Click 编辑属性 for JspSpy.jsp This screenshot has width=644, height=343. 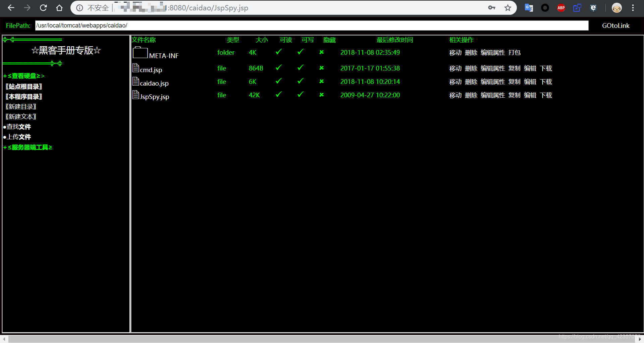(493, 95)
